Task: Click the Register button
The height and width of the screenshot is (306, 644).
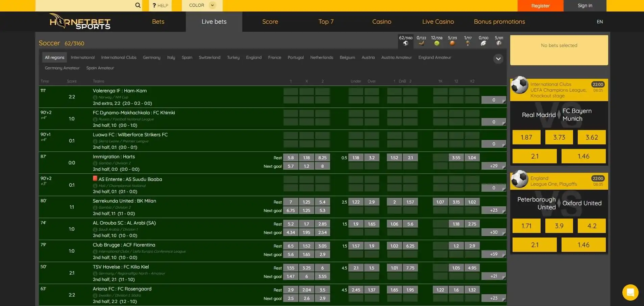Action: click(540, 5)
